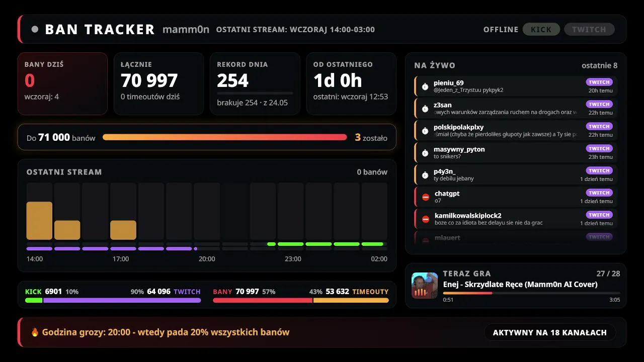
Task: Select the kamilkowalskiplock2 username
Action: [468, 216]
